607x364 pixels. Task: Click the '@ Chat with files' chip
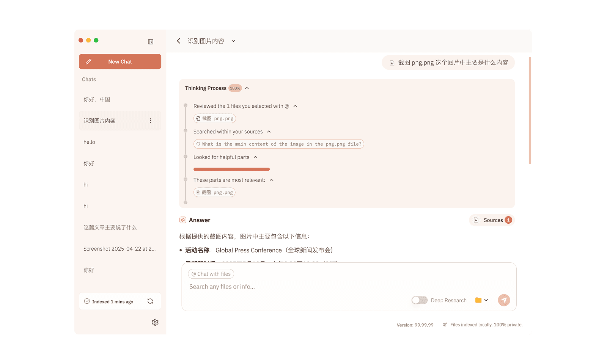pyautogui.click(x=211, y=274)
